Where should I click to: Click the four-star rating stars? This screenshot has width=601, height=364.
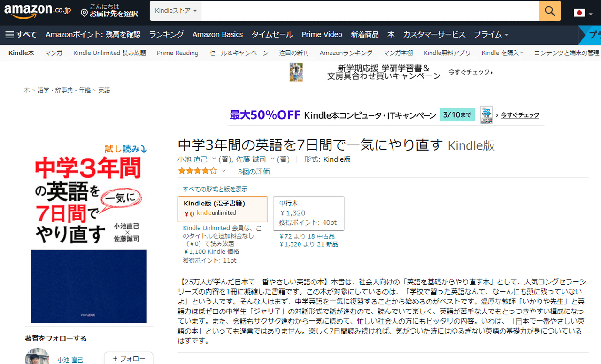tap(197, 171)
